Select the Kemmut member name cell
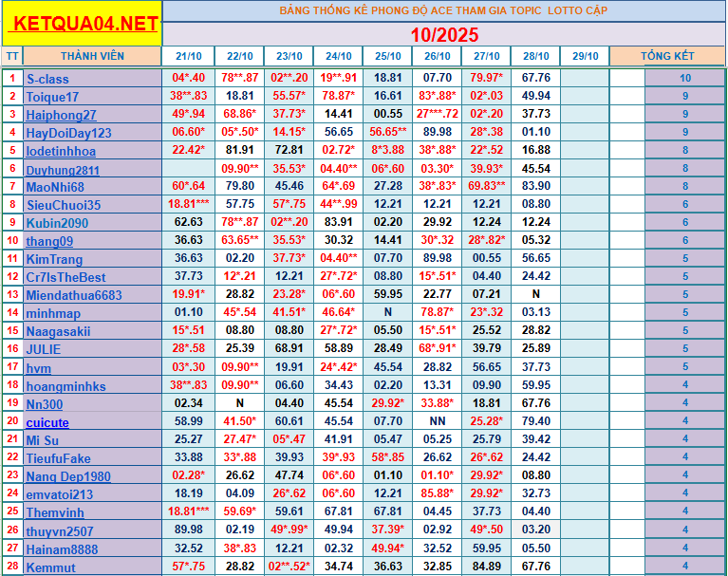Screen dimensions: 728x576 [x=92, y=567]
